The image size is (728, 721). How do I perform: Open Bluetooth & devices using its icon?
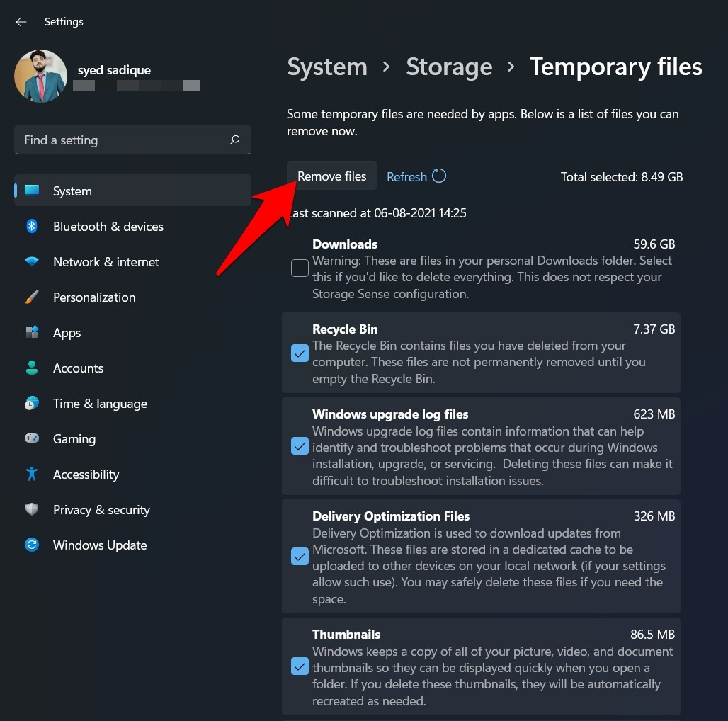(32, 226)
